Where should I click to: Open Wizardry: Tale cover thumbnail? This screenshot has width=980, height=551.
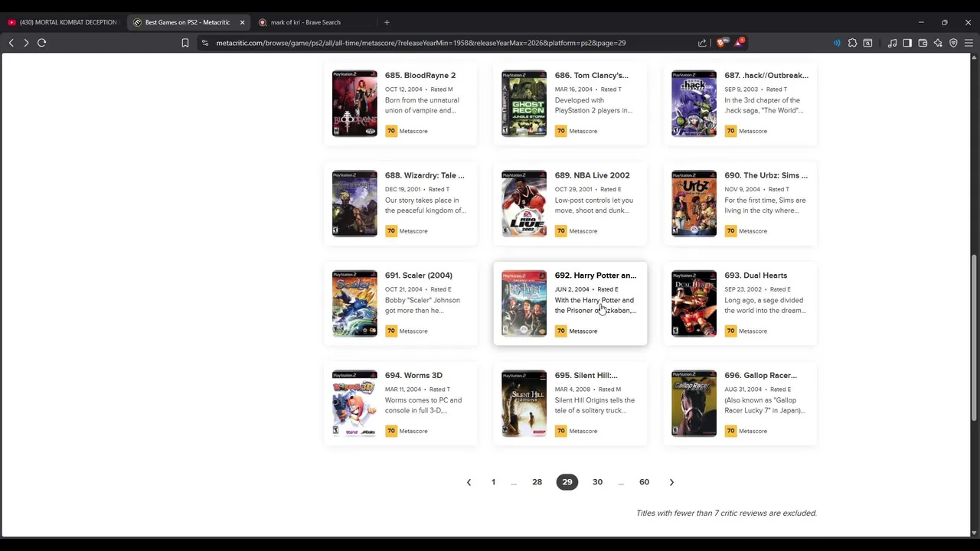click(354, 204)
